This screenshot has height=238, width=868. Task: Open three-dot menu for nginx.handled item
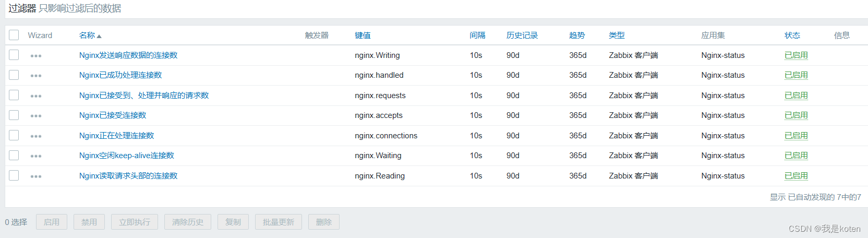(35, 76)
